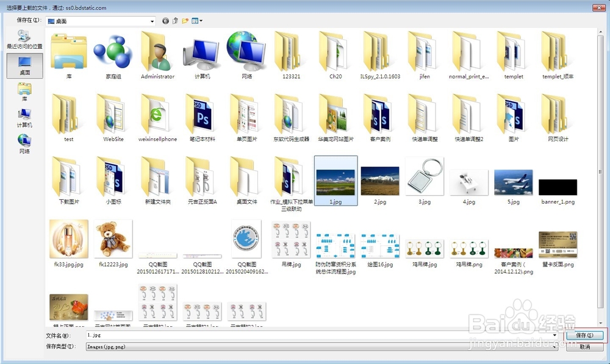Select the 华美龙网站图片 folder
This screenshot has width=610, height=364.
335,119
